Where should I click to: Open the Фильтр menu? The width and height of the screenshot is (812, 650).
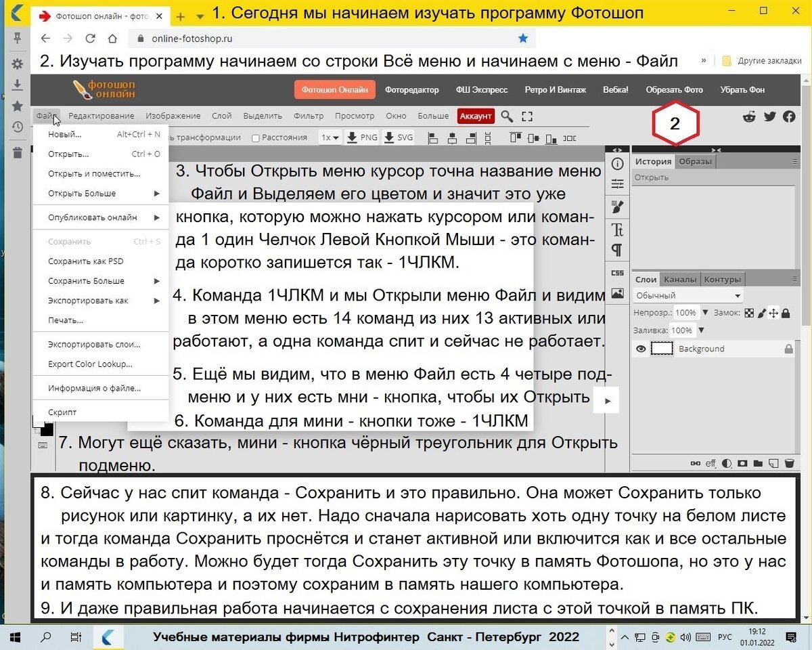[309, 116]
